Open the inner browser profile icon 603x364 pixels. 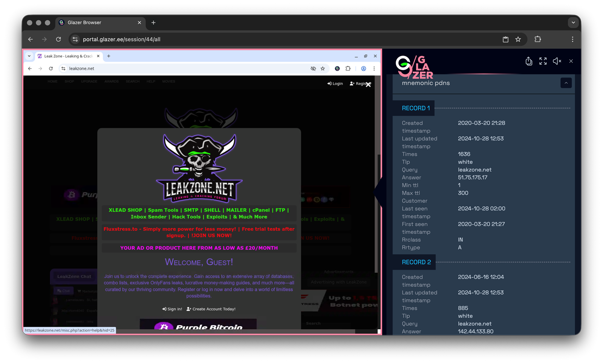363,69
